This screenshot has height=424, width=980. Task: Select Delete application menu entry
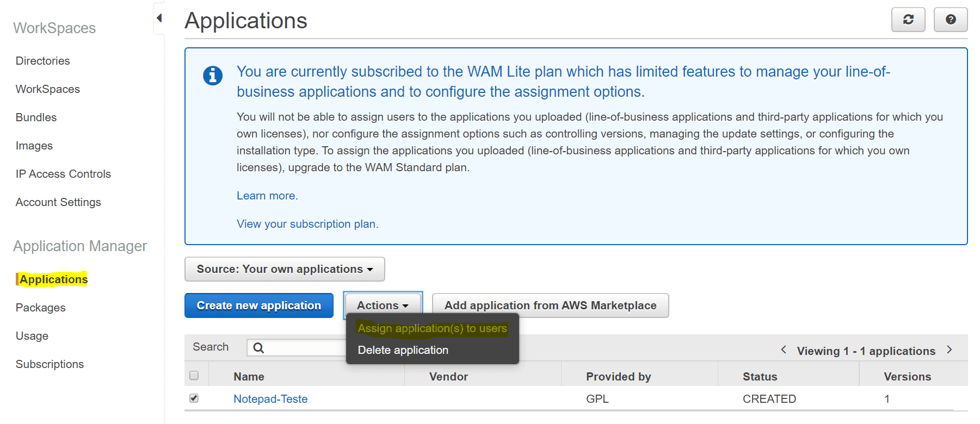403,351
